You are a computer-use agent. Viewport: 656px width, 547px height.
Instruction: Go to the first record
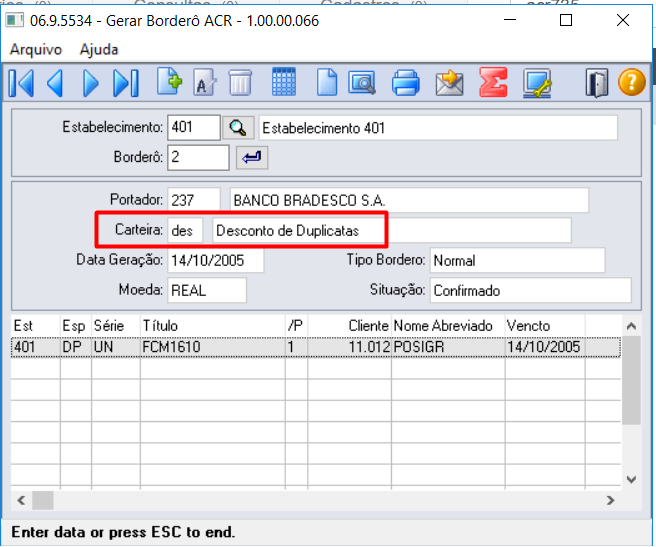point(21,83)
